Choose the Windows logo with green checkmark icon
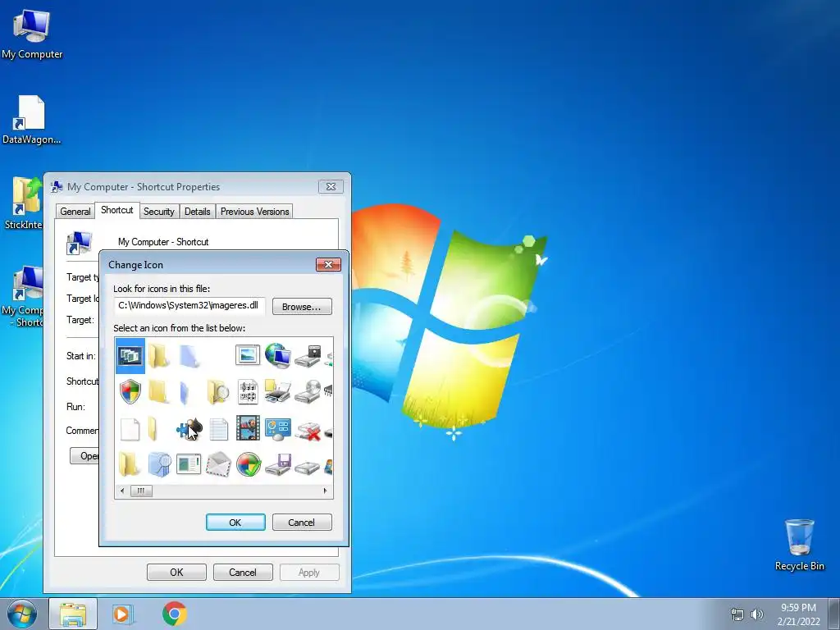The width and height of the screenshot is (840, 630). [x=248, y=464]
